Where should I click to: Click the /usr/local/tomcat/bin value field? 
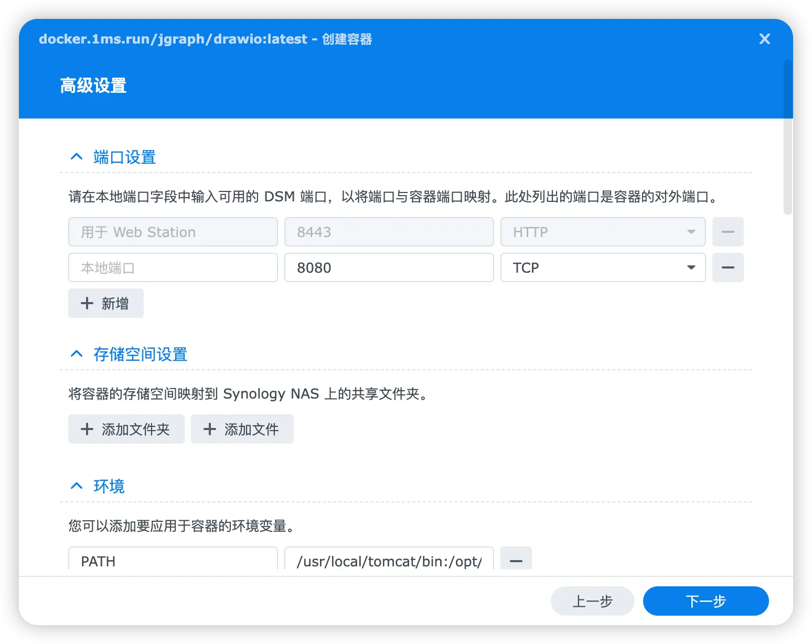389,561
